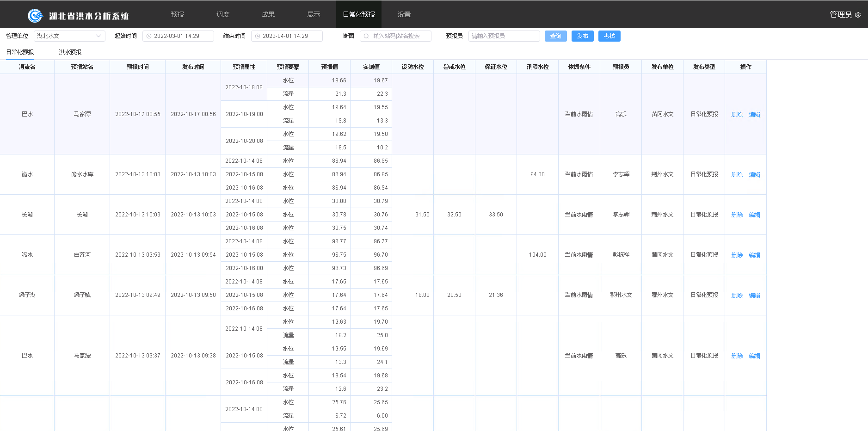Click 编辑 for 长湖 row
Image resolution: width=868 pixels, height=431 pixels.
pos(755,215)
